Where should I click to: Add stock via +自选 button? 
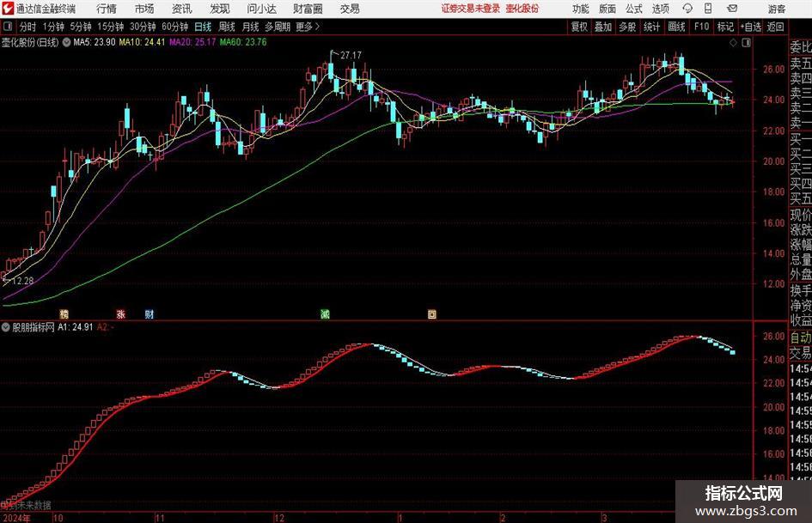pyautogui.click(x=750, y=27)
